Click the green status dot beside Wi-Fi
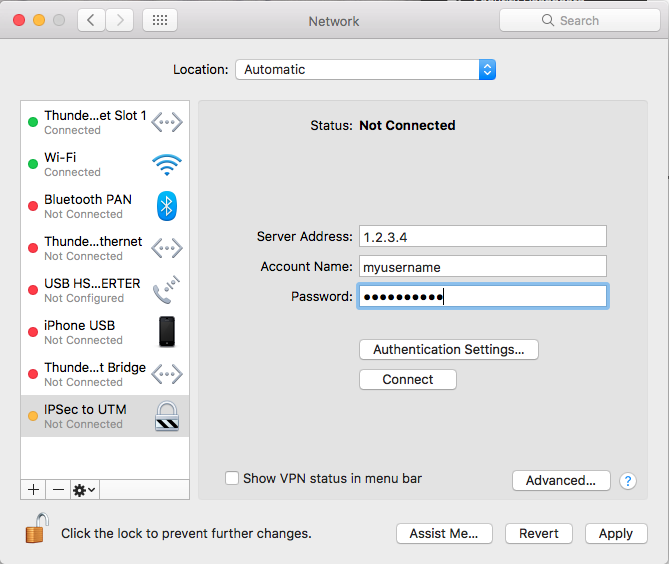Image resolution: width=669 pixels, height=564 pixels. point(33,164)
